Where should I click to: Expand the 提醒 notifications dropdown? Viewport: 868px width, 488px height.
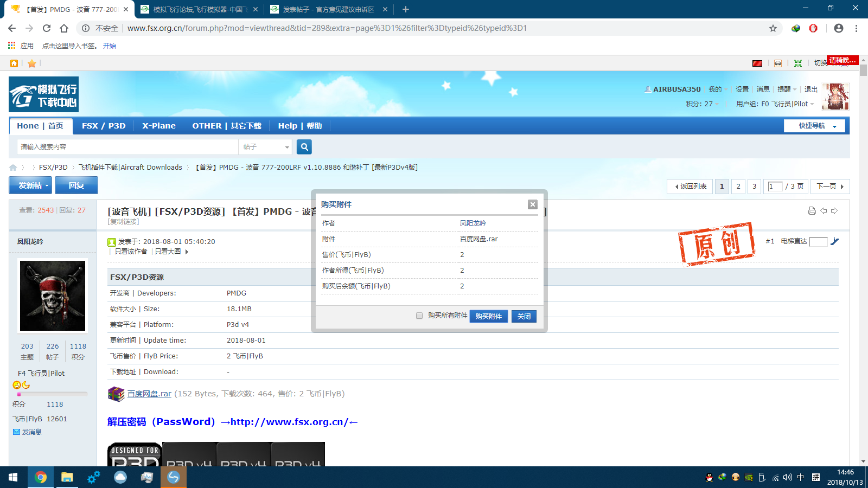click(x=787, y=89)
